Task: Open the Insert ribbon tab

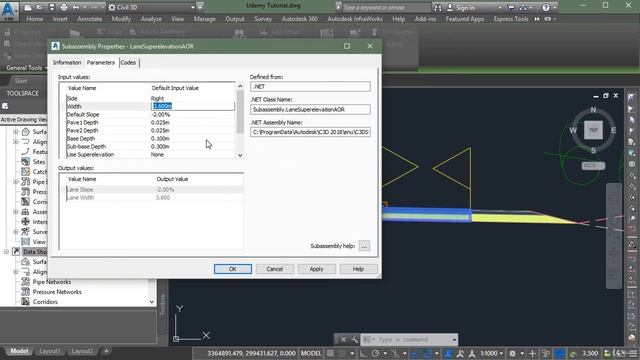Action: (x=60, y=19)
